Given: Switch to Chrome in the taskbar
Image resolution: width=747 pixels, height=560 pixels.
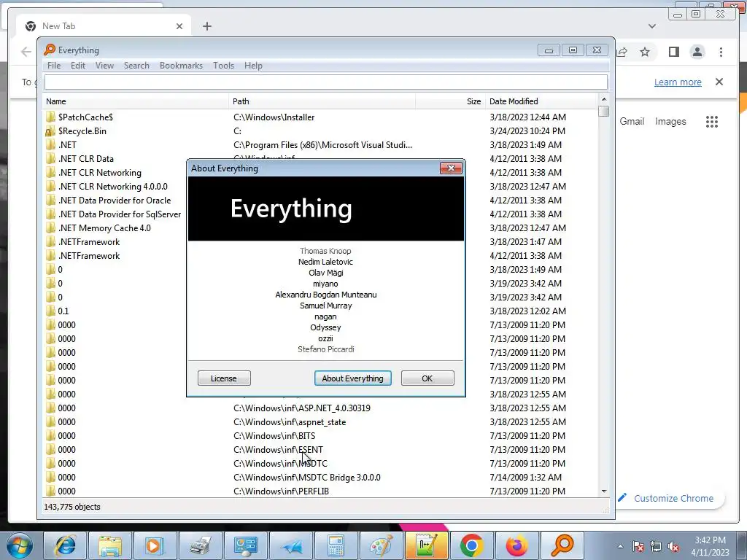Looking at the screenshot, I should coord(472,545).
